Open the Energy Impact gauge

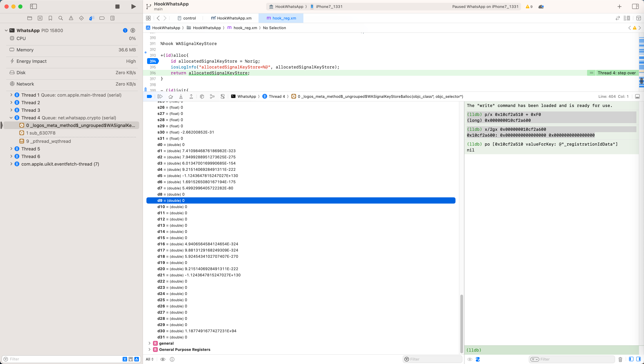(x=72, y=61)
